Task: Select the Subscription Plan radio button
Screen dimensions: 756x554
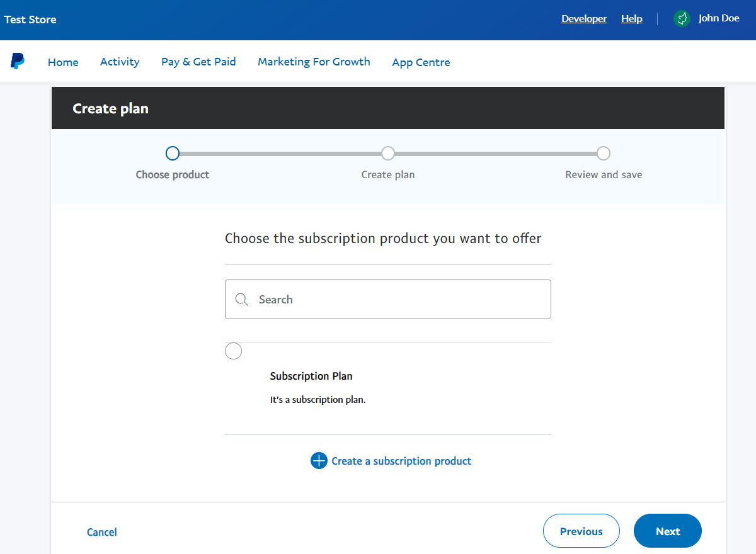Action: pos(233,351)
